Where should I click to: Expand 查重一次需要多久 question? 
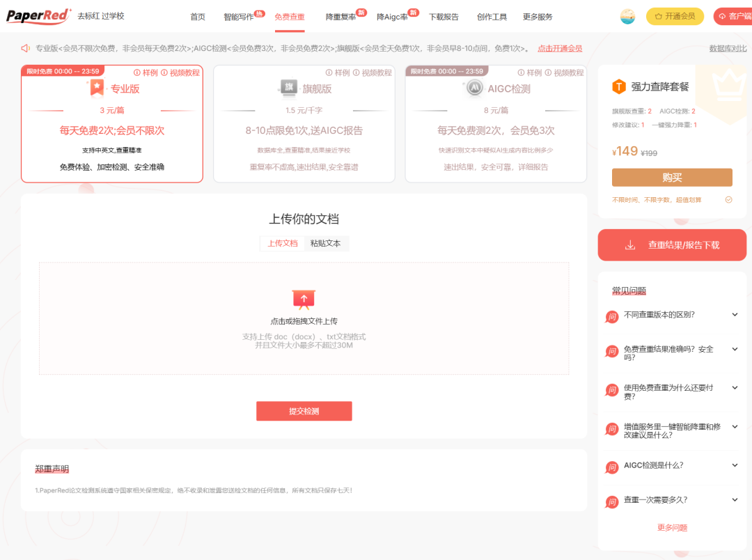coord(672,501)
